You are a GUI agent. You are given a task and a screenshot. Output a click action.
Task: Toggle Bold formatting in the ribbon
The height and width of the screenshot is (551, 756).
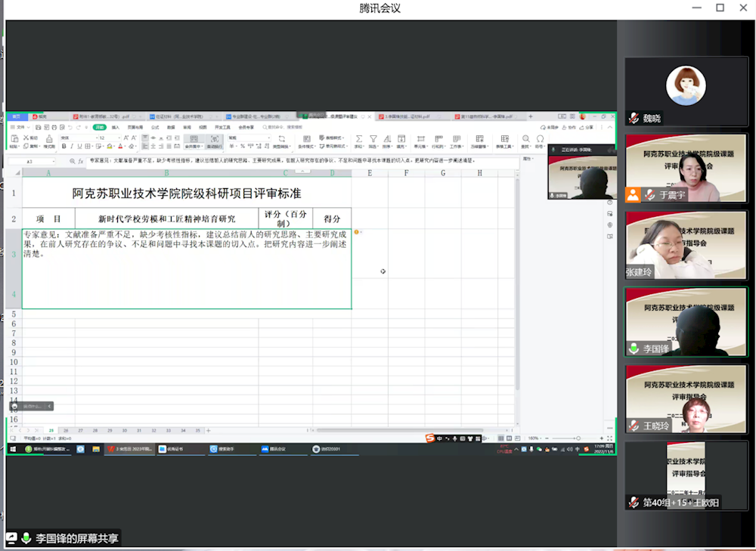coord(64,146)
